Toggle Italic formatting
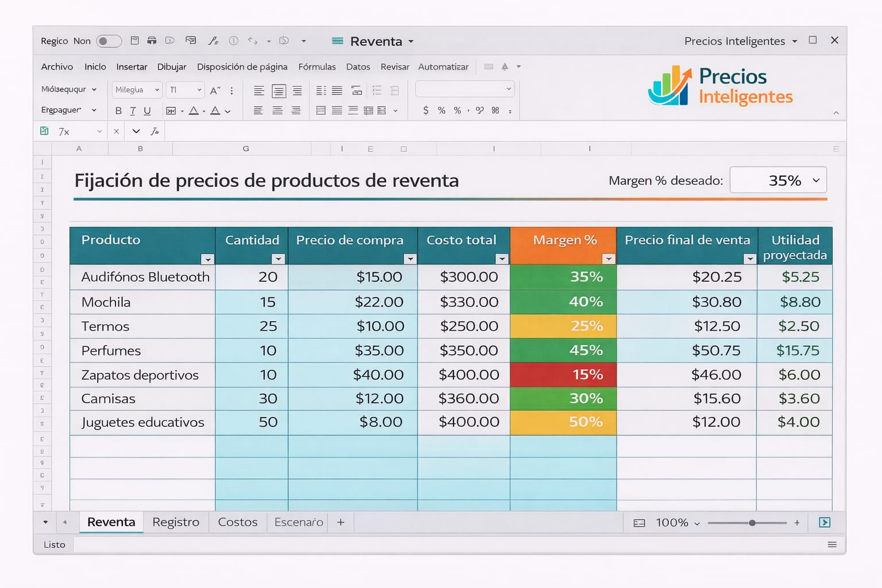The width and height of the screenshot is (882, 588). [133, 111]
